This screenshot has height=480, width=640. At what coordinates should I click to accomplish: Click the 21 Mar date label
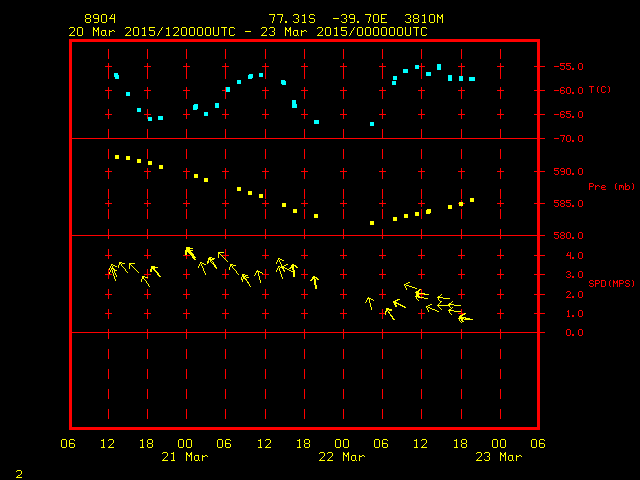click(x=184, y=457)
